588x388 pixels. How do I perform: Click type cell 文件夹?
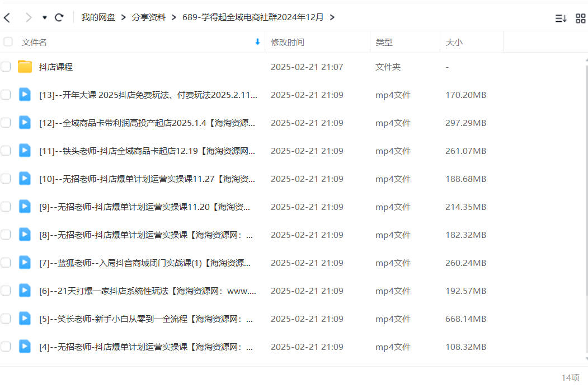coord(388,67)
